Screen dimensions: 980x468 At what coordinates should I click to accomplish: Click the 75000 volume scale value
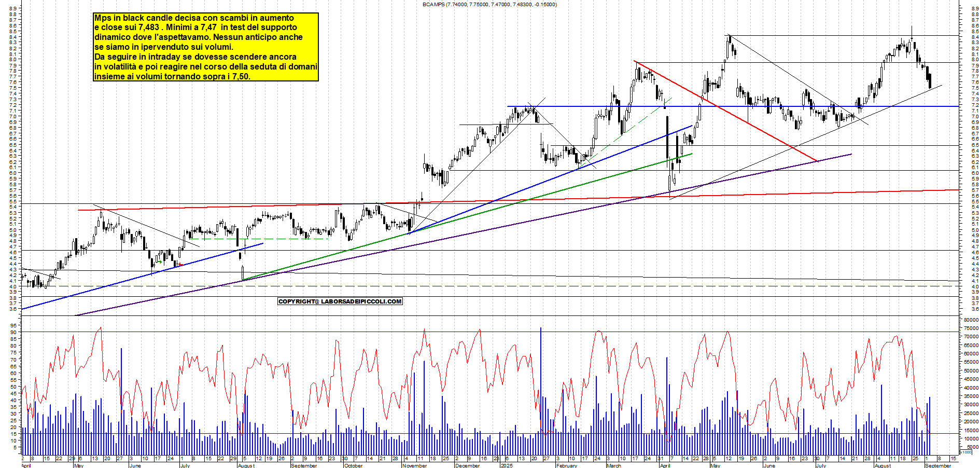click(x=971, y=328)
